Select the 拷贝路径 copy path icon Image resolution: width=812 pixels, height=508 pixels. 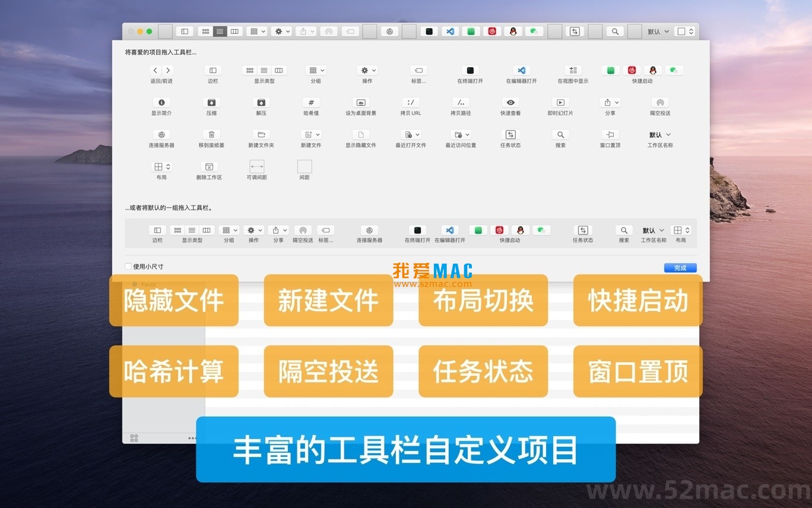click(x=461, y=102)
